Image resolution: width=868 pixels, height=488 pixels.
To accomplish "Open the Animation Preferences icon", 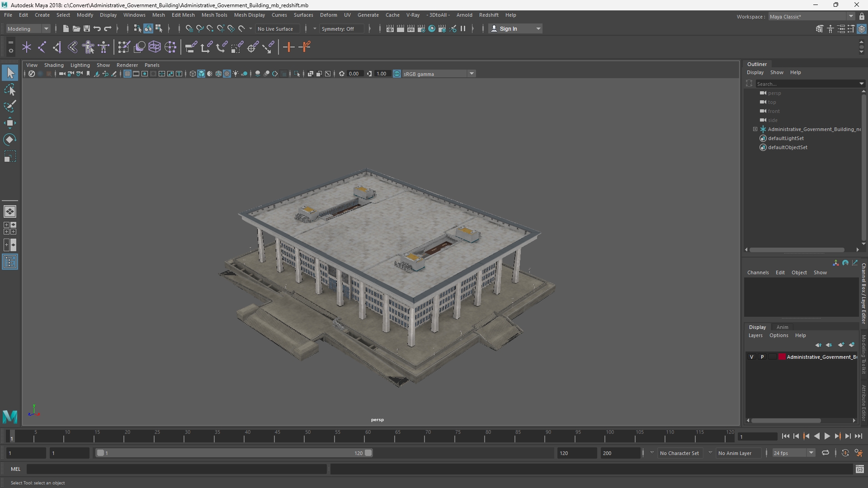I will point(859,453).
